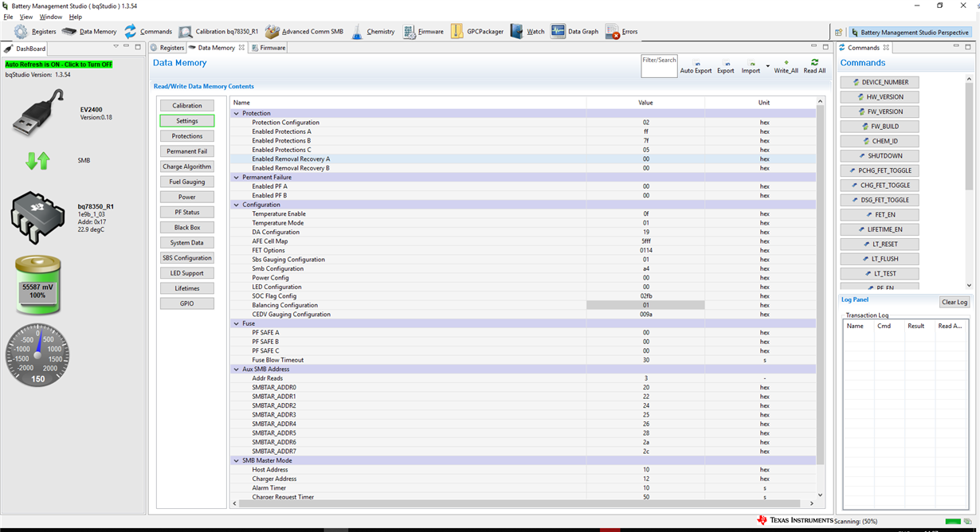Open the View menu
Screen dimensions: 980x532
click(26, 17)
